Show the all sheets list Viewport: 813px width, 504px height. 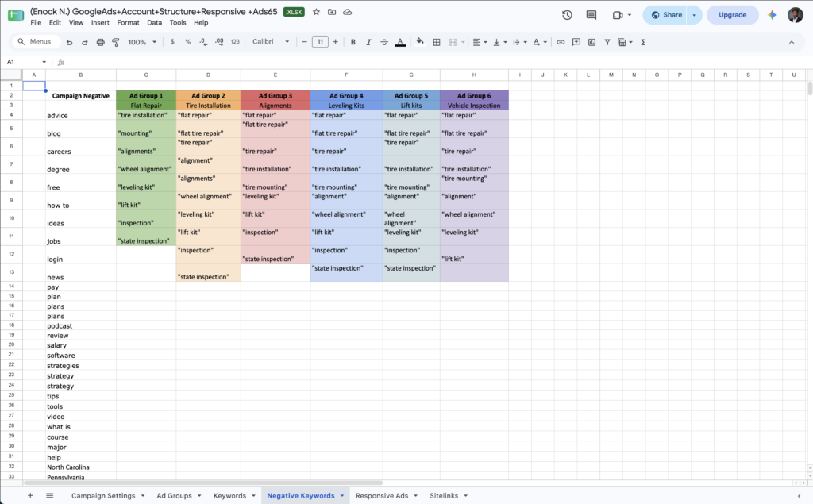pyautogui.click(x=50, y=496)
